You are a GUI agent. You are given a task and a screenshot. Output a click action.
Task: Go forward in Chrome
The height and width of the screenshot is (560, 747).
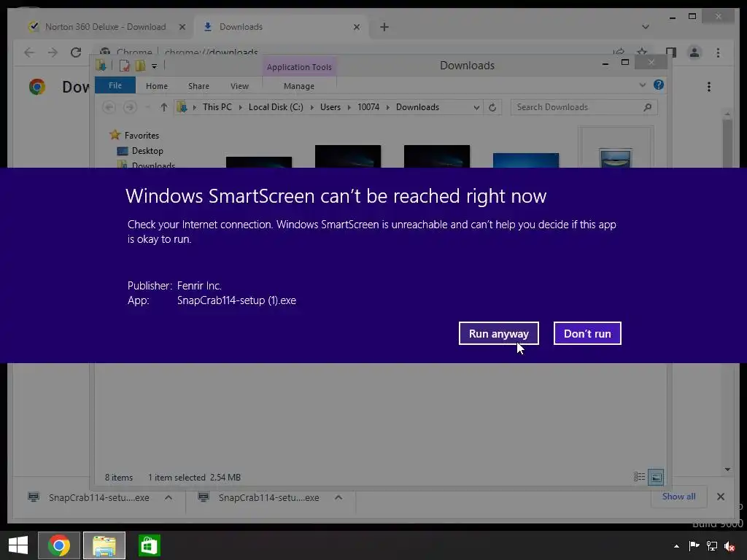(53, 52)
